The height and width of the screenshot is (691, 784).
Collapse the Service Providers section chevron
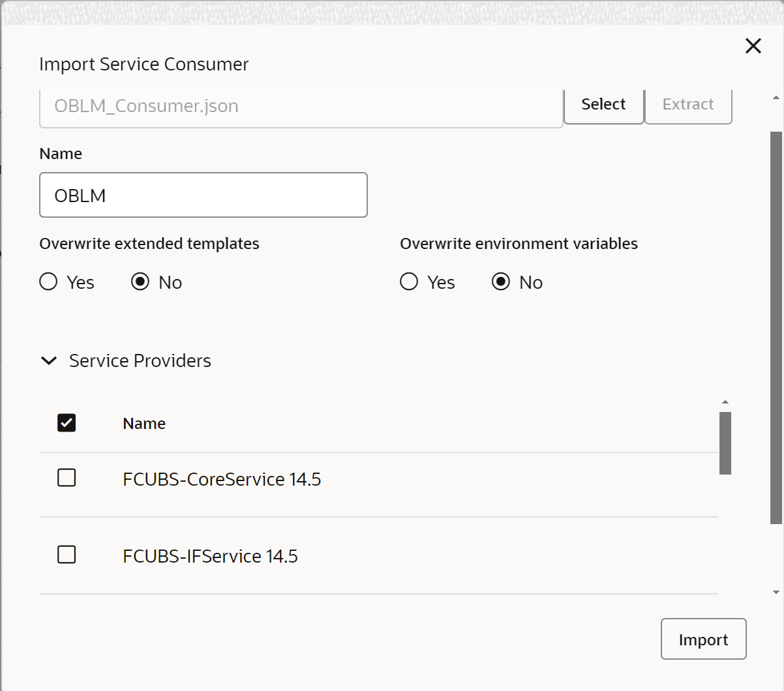[x=49, y=360]
